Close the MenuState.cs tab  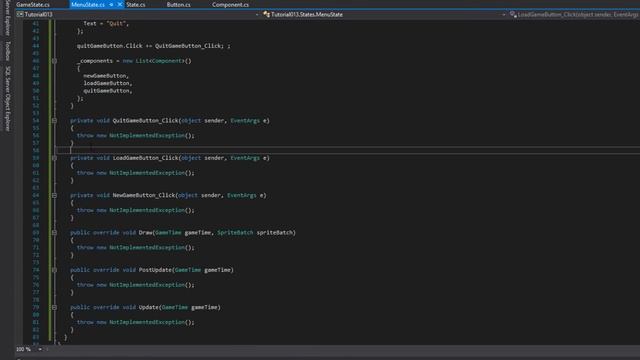tap(120, 4)
